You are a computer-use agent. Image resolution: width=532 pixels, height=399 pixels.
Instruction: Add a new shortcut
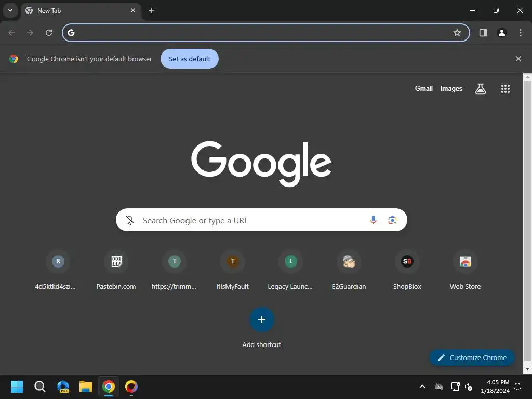[x=262, y=328]
